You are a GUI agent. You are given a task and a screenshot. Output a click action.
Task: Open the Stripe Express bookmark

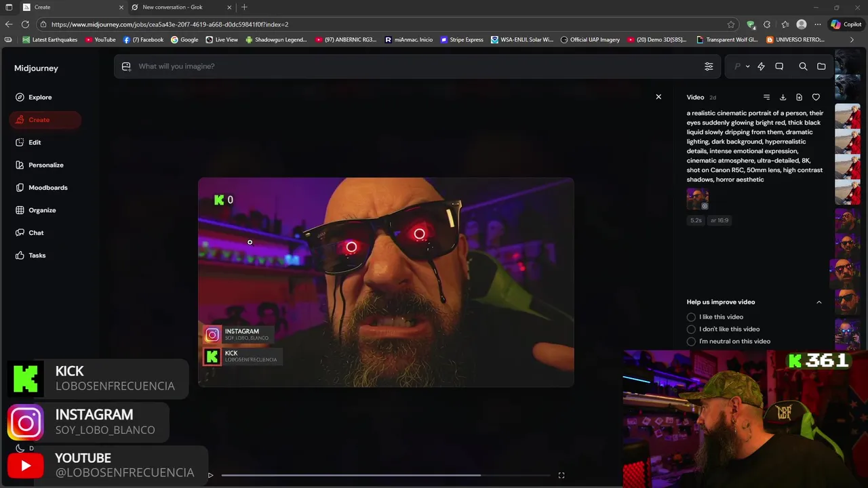462,40
